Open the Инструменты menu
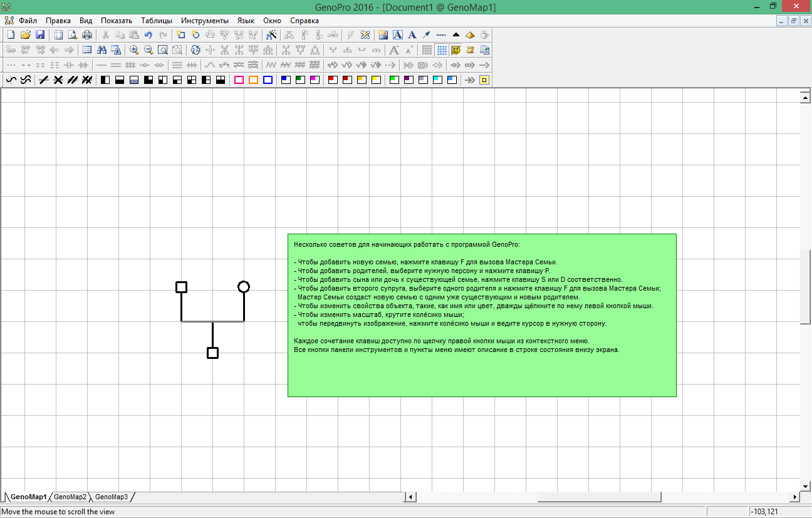The height and width of the screenshot is (518, 812). tap(205, 21)
